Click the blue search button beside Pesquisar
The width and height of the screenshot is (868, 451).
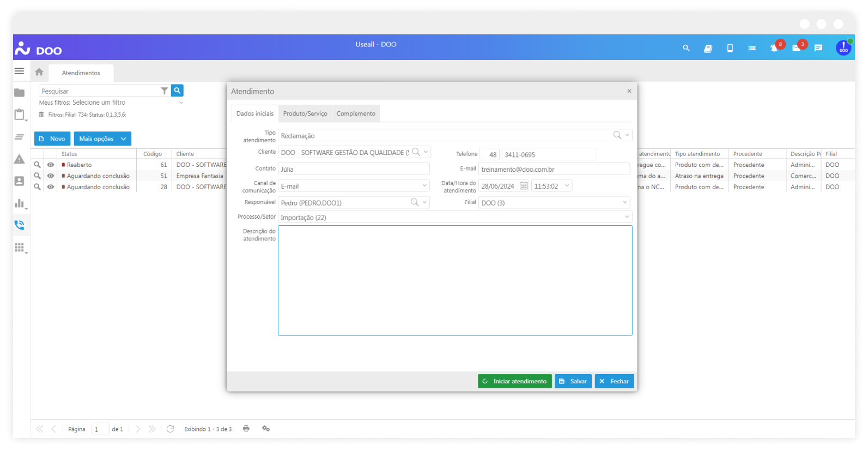(177, 91)
